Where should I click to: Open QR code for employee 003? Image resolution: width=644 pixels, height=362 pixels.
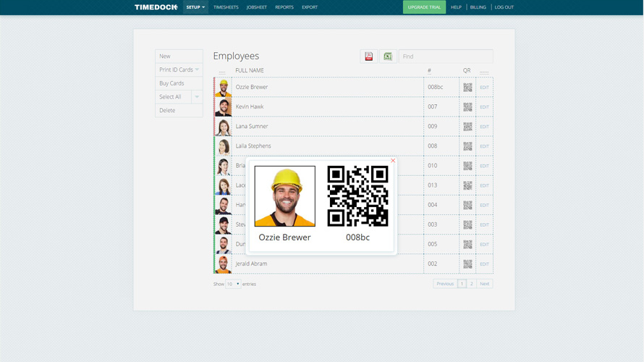pos(467,224)
